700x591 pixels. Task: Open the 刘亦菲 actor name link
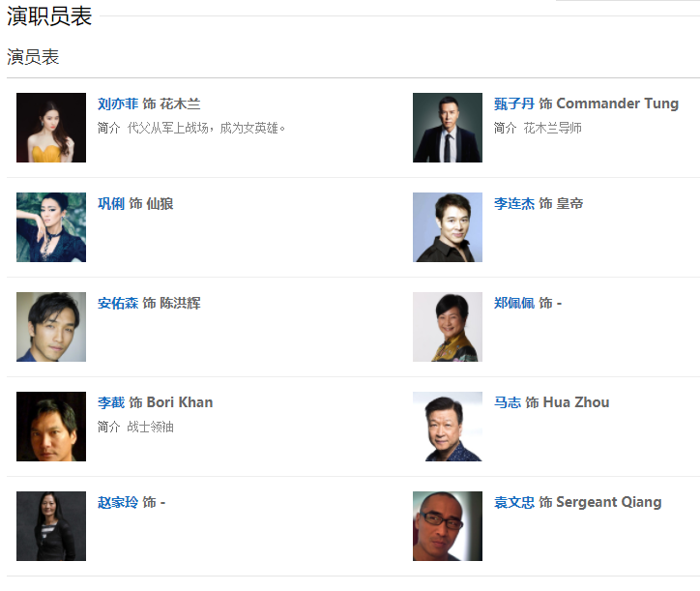pyautogui.click(x=118, y=103)
